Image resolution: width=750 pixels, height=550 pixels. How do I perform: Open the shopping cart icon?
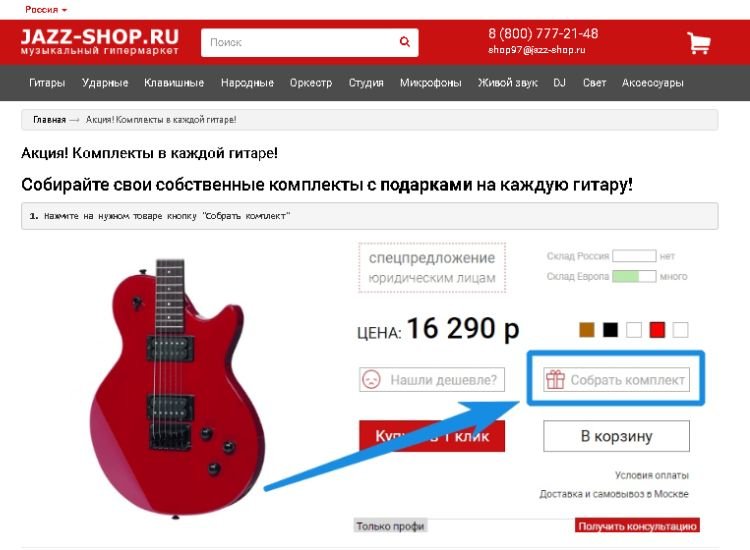(699, 43)
